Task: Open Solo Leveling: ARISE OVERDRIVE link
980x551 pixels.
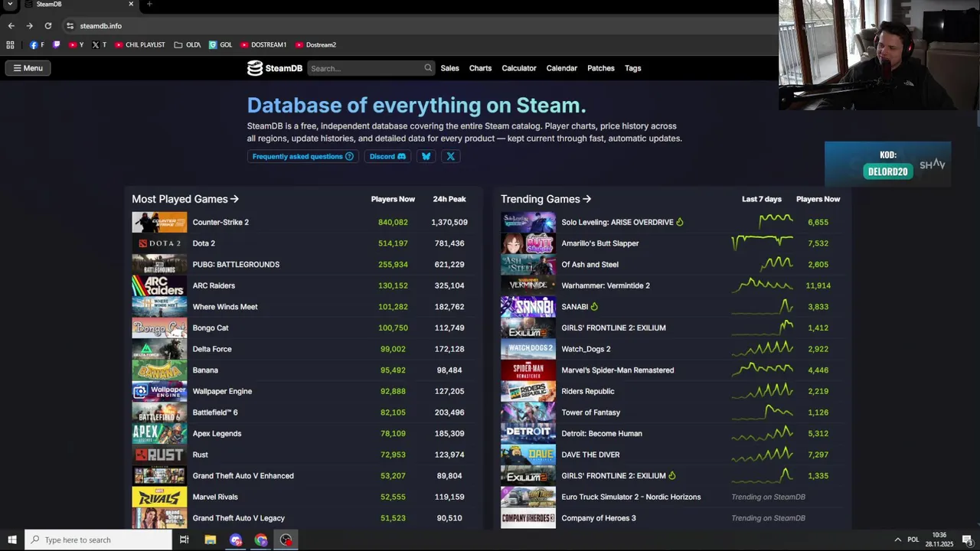Action: (617, 223)
